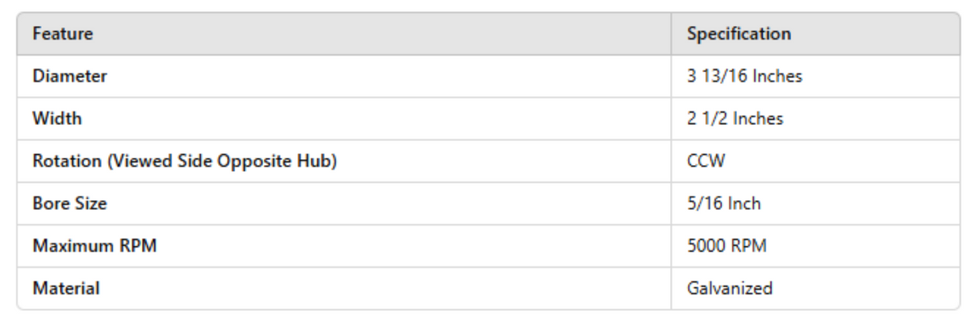Viewport: 980px width, 325px height.
Task: Select the Rotation (Viewed Side Opposite Hub) label
Action: [x=184, y=160]
